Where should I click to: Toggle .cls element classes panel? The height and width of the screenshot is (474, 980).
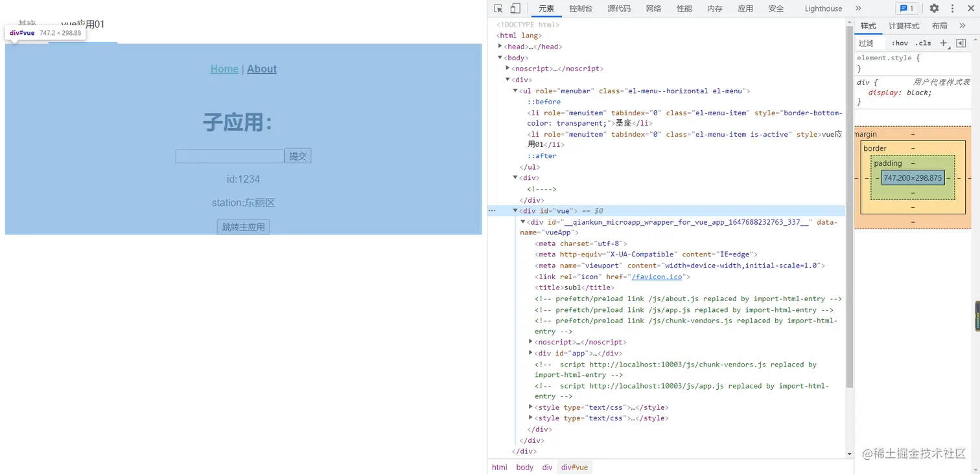(x=924, y=43)
